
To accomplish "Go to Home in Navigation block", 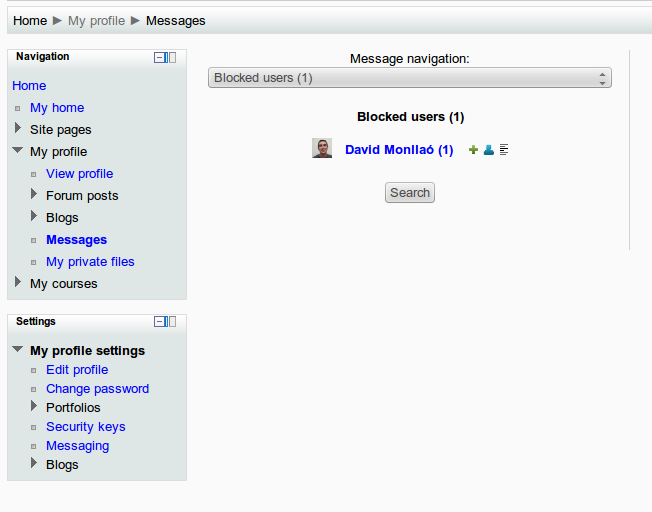I will pyautogui.click(x=29, y=86).
